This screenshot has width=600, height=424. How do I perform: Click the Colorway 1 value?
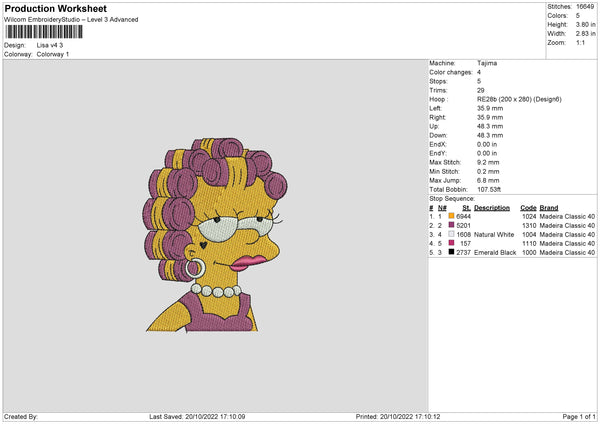pyautogui.click(x=53, y=54)
